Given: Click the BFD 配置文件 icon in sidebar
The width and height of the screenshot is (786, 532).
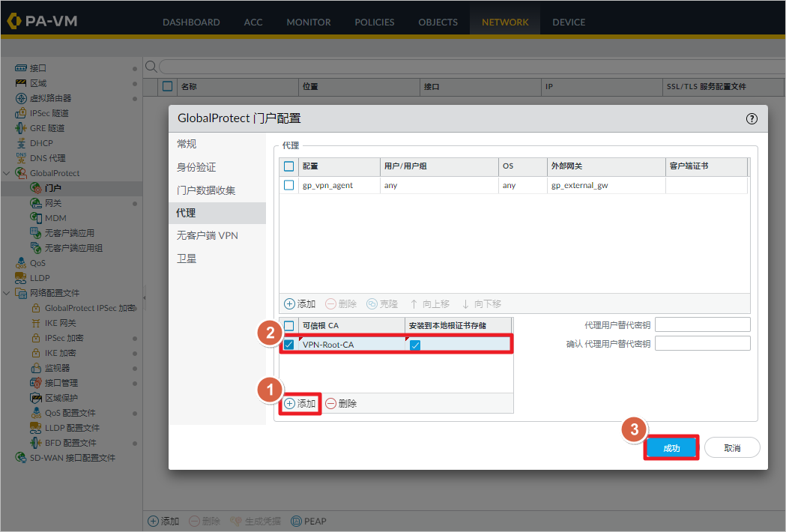Looking at the screenshot, I should pos(35,443).
